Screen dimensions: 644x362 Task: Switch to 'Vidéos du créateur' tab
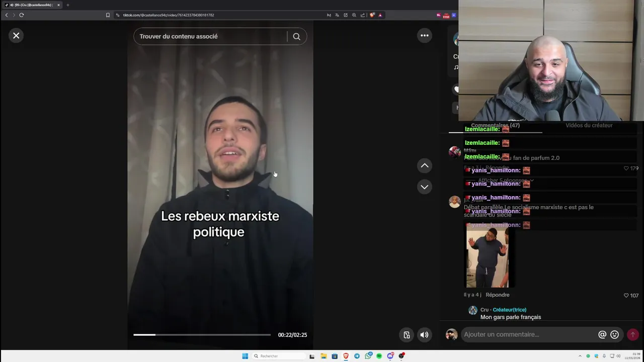pos(589,125)
